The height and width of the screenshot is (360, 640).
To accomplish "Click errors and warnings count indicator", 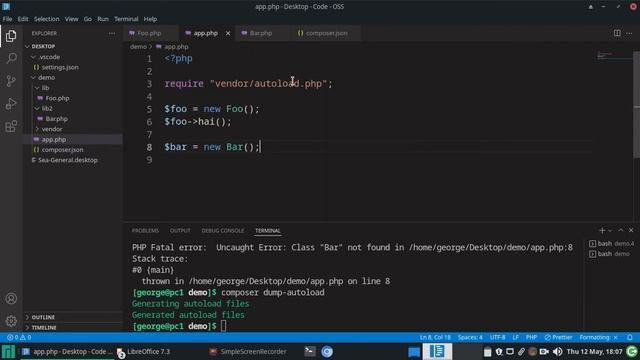I will (19, 338).
